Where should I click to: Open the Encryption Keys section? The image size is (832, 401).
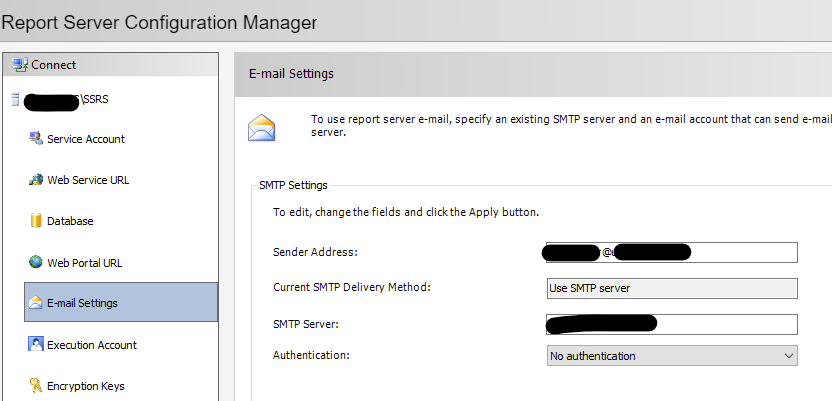pos(86,386)
